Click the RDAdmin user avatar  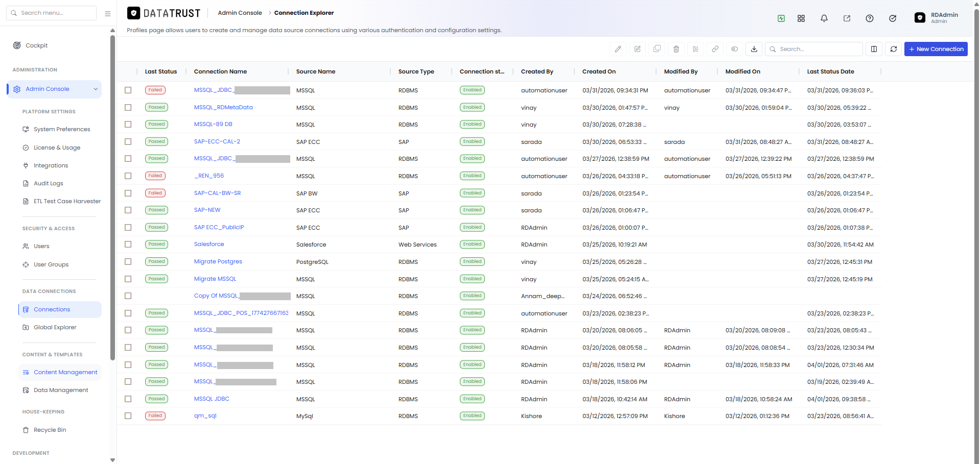920,18
